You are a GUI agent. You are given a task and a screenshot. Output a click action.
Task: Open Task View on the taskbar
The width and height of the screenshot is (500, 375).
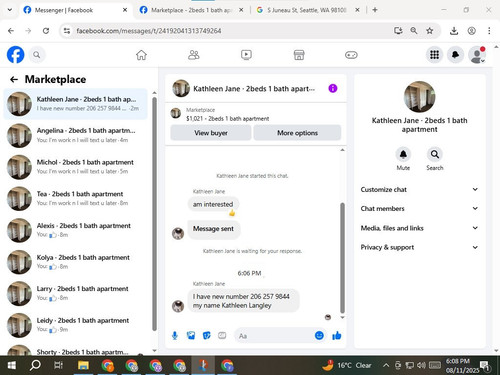pyautogui.click(x=58, y=365)
